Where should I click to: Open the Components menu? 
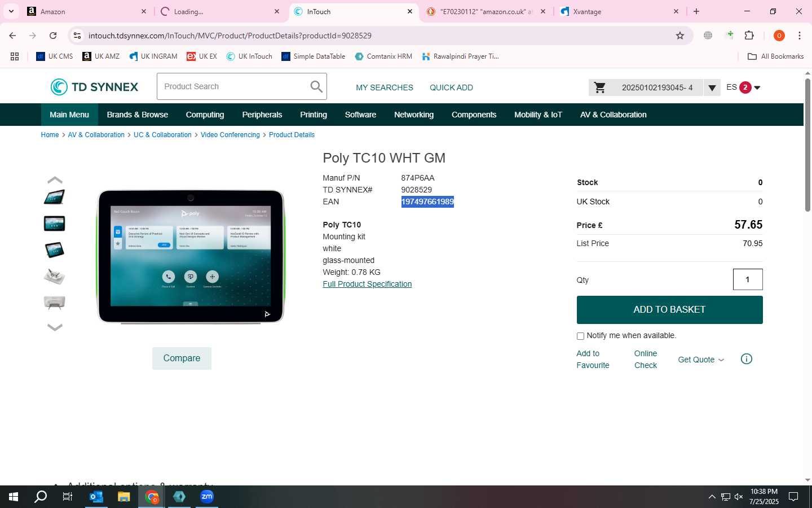[x=474, y=115]
